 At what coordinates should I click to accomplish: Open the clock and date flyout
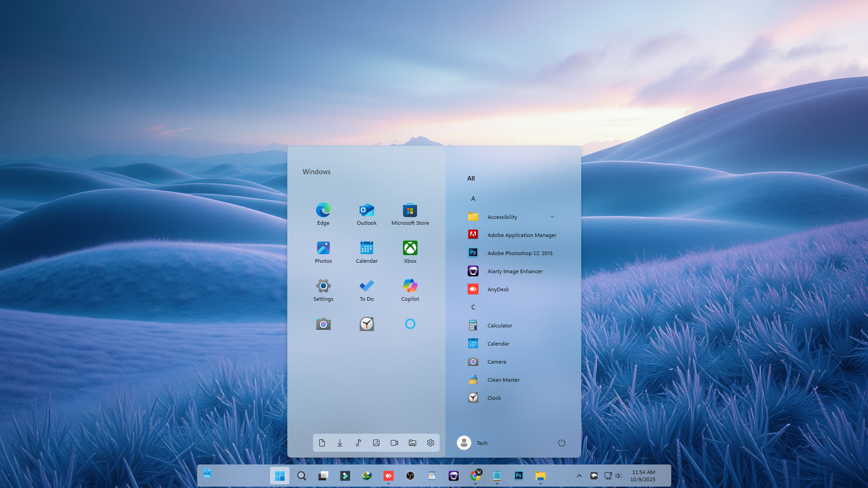point(643,476)
